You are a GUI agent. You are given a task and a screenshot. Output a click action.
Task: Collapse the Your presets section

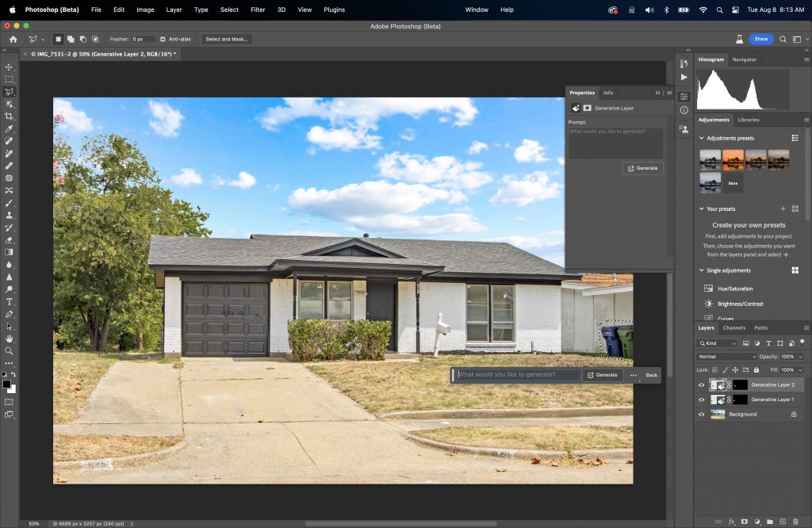point(702,209)
